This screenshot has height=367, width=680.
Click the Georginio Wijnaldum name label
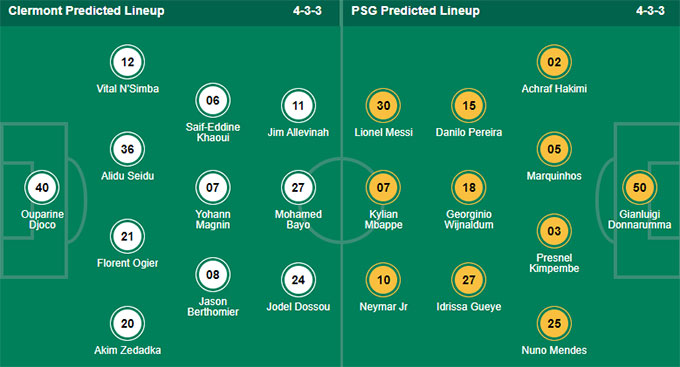tap(469, 220)
